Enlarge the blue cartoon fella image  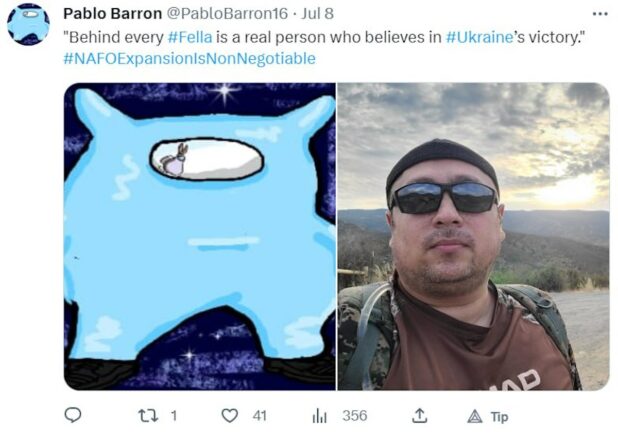(200, 237)
